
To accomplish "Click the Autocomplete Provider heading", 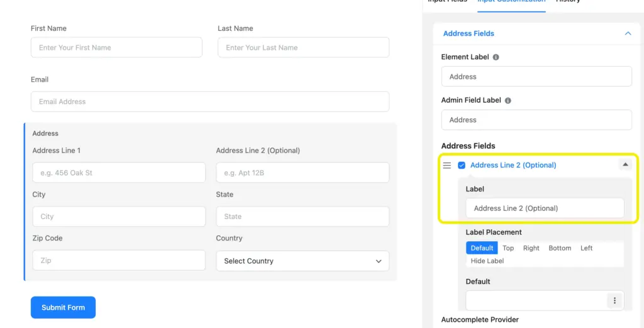I will [480, 319].
